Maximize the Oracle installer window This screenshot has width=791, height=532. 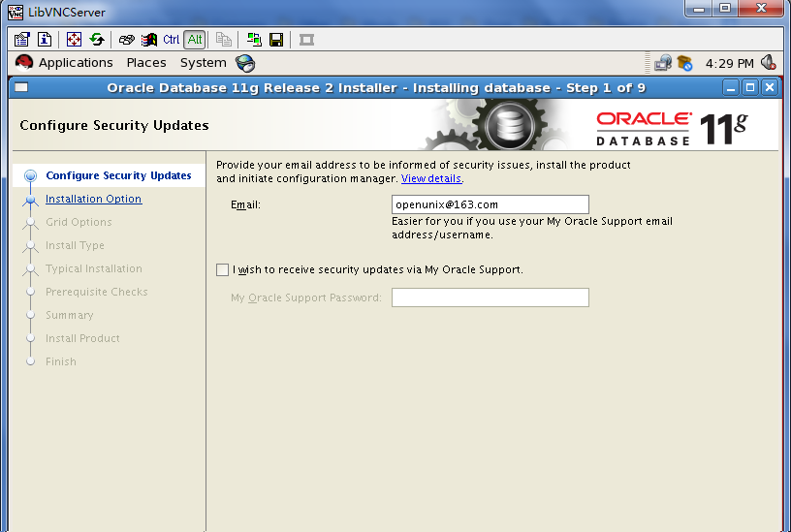click(x=750, y=88)
